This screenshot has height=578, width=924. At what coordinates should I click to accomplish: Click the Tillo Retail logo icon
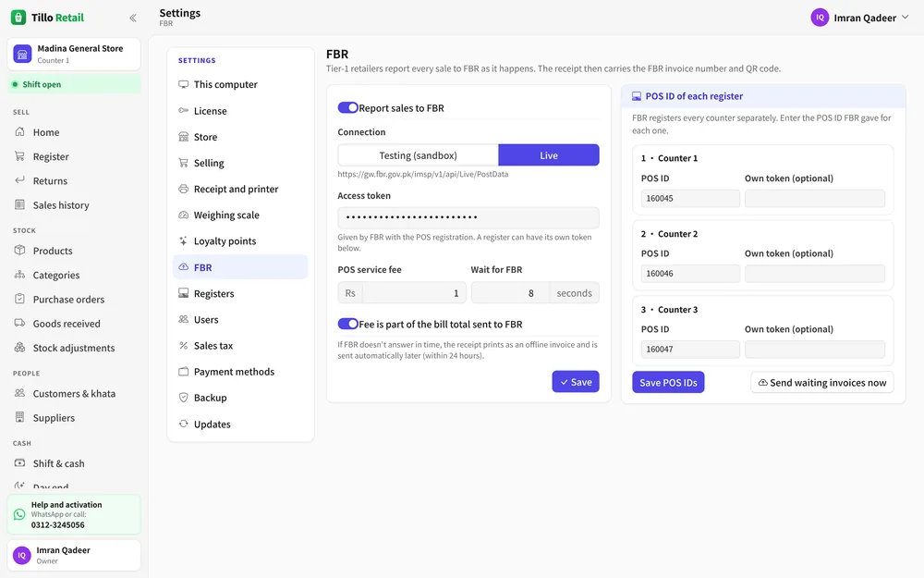(x=18, y=17)
